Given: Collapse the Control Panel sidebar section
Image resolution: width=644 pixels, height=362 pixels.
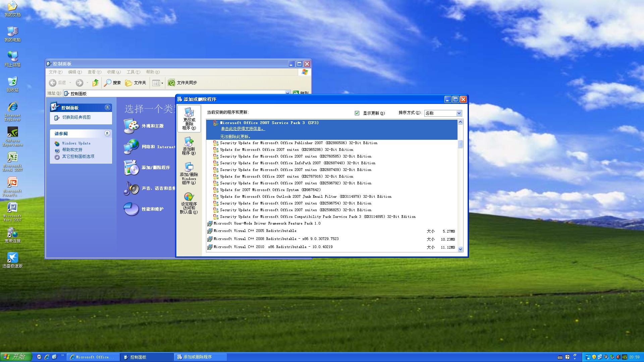Looking at the screenshot, I should coord(107,108).
